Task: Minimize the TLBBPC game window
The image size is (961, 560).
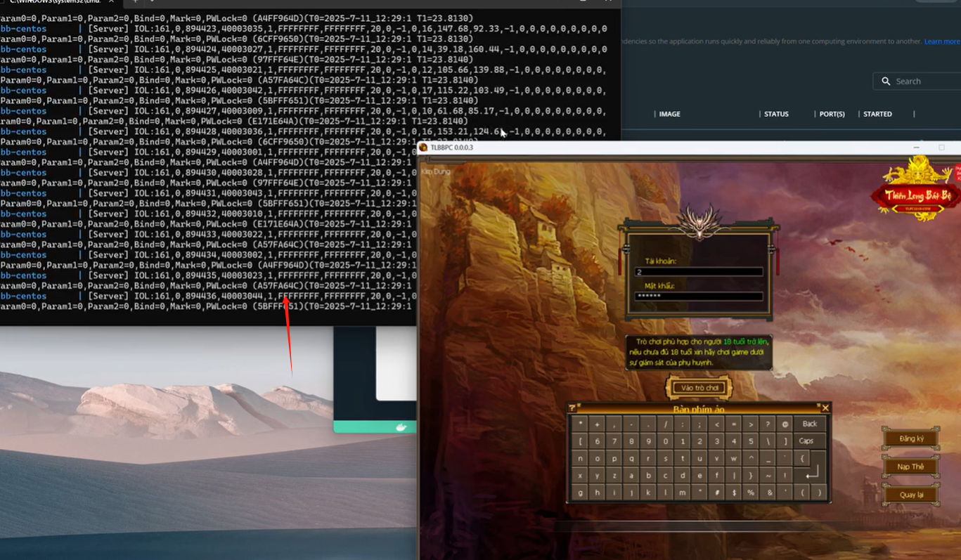Action: [x=917, y=148]
